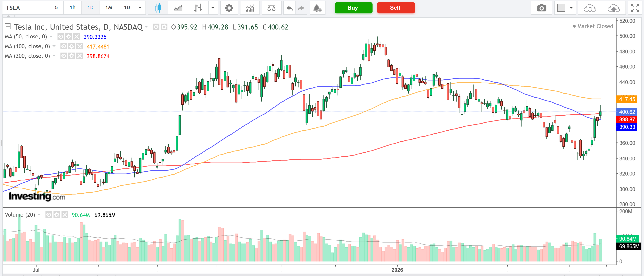Click the green Buy button
The width and height of the screenshot is (644, 276).
(x=353, y=8)
